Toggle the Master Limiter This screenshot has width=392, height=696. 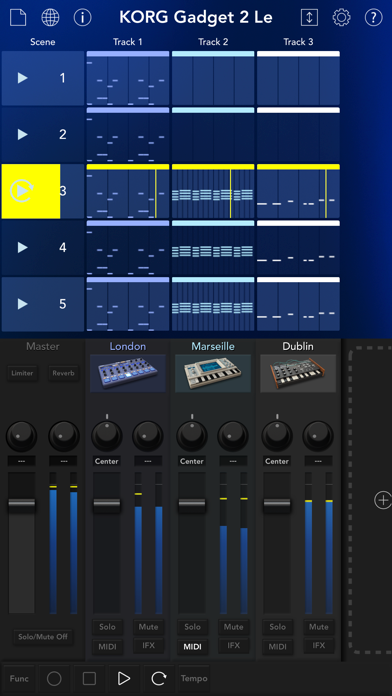point(22,373)
